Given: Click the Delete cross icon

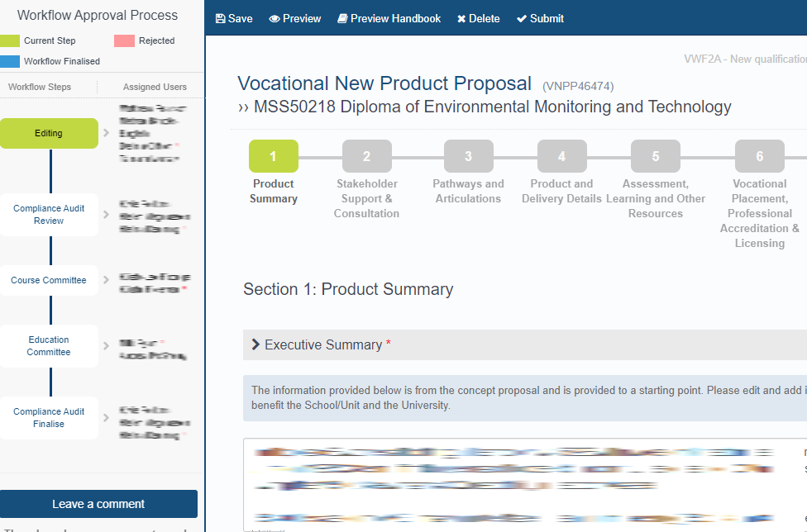Looking at the screenshot, I should (461, 19).
